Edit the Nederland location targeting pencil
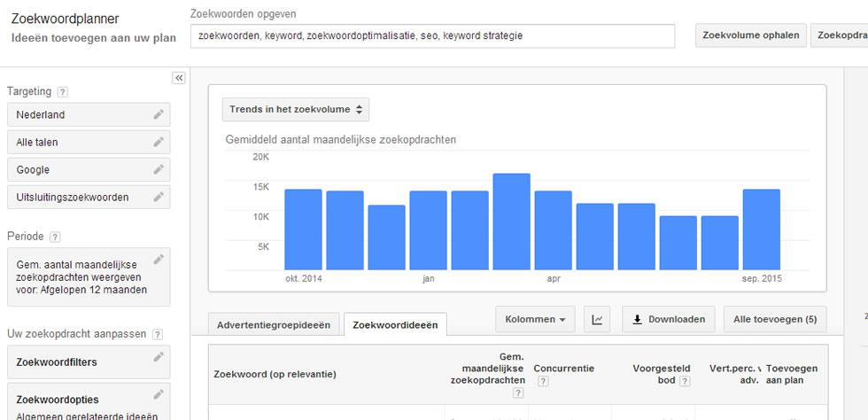The image size is (868, 420). pyautogui.click(x=159, y=114)
